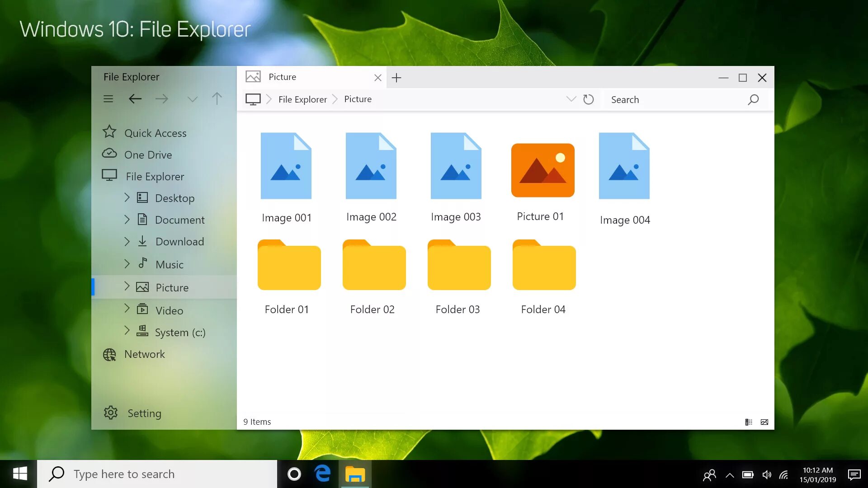
Task: Open the address bar history dropdown
Action: point(571,99)
